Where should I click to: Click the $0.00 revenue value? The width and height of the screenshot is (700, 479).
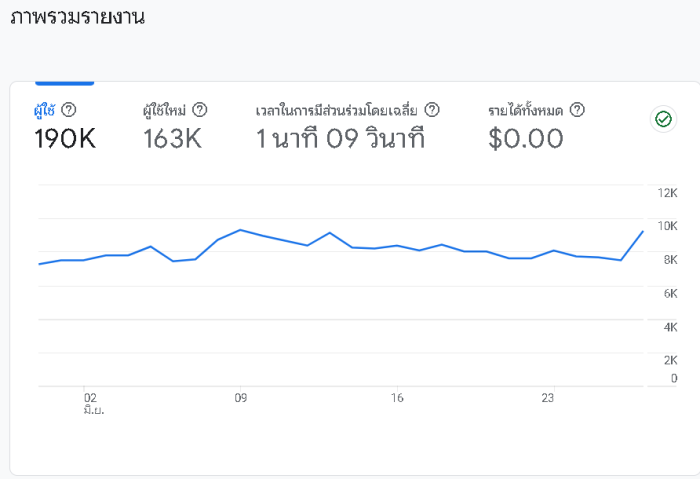pos(525,139)
